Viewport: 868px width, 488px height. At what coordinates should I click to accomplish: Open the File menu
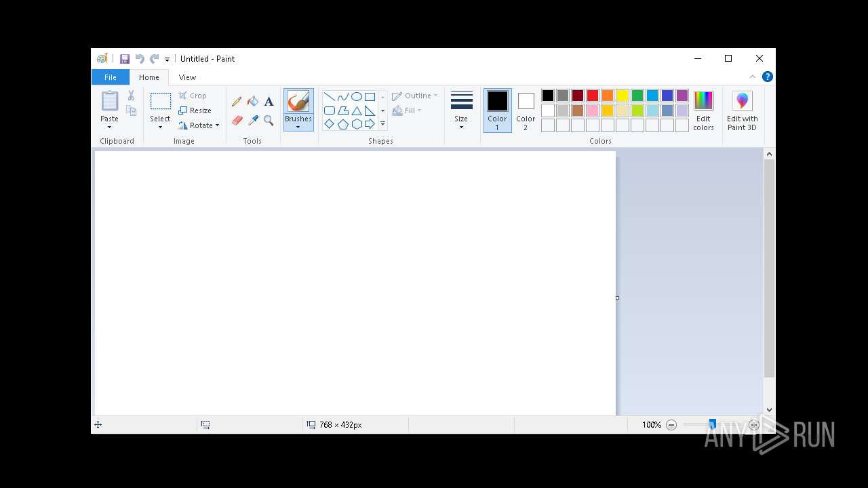pos(110,77)
